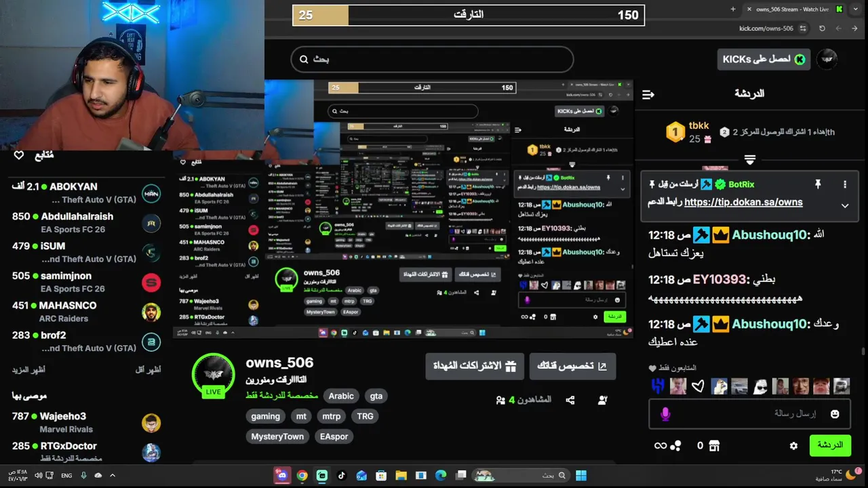
Task: Select the gta tag
Action: click(376, 396)
